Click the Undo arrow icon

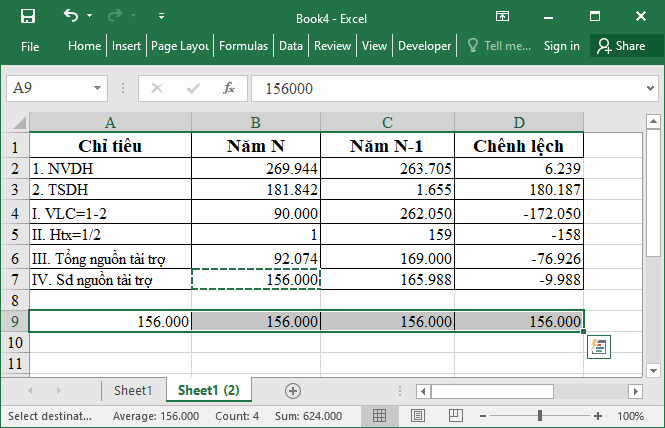[x=70, y=16]
